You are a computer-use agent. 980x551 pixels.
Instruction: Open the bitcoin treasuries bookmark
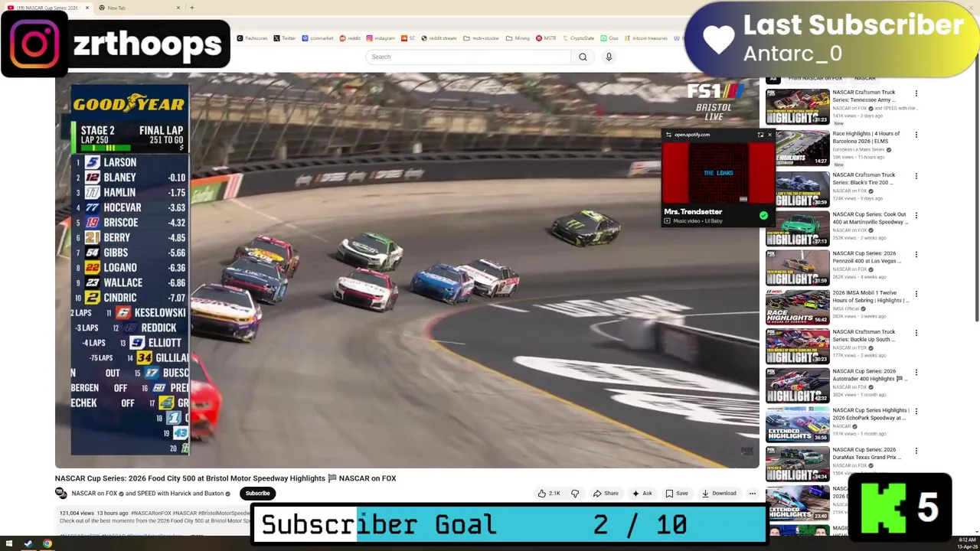pyautogui.click(x=646, y=38)
